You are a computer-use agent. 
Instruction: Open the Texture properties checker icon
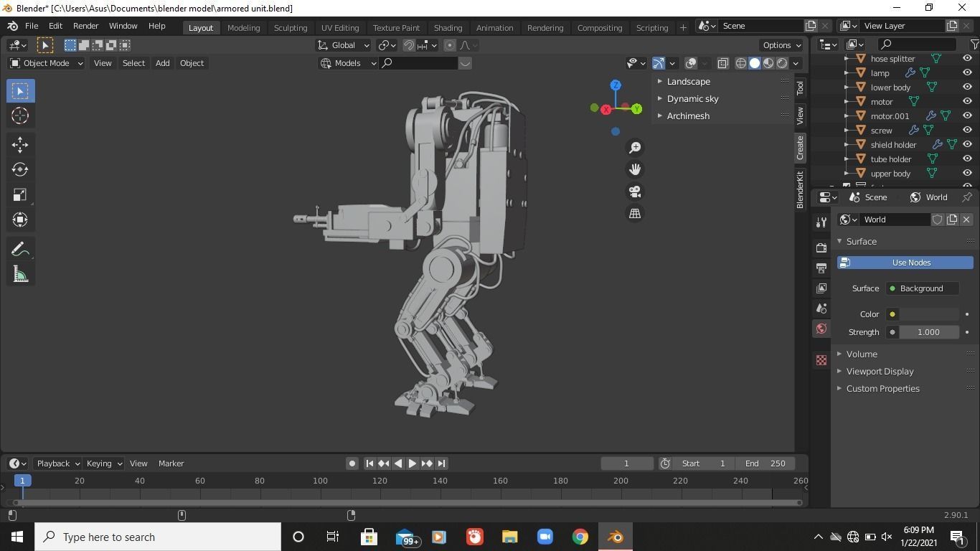pos(821,360)
